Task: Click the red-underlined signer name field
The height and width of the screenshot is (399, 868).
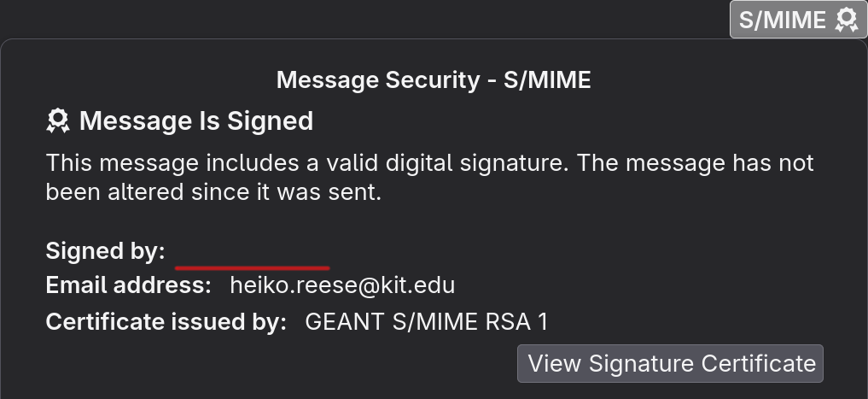Action: pyautogui.click(x=253, y=255)
